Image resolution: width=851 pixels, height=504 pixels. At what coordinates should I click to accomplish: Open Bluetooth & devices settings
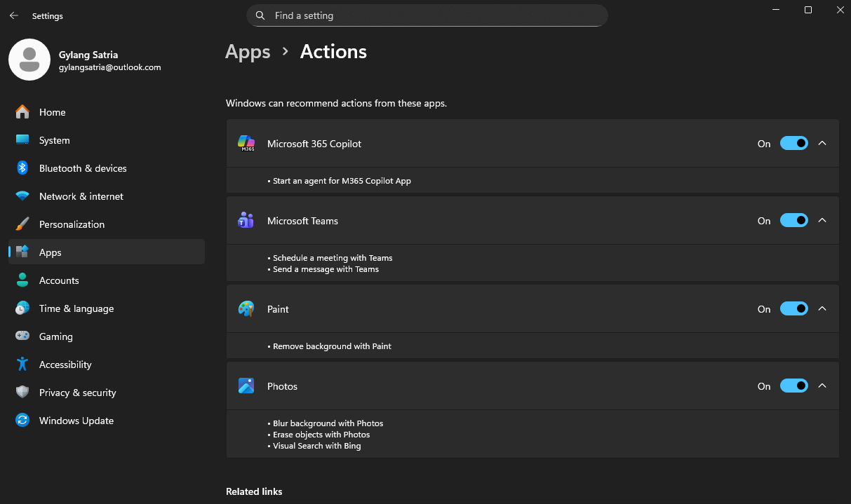pyautogui.click(x=83, y=168)
